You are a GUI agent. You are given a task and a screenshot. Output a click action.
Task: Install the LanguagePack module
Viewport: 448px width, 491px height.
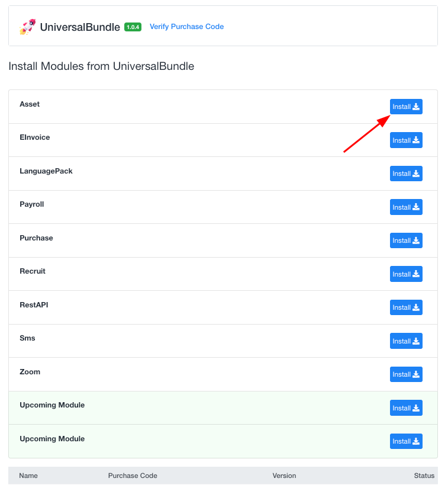tap(406, 174)
